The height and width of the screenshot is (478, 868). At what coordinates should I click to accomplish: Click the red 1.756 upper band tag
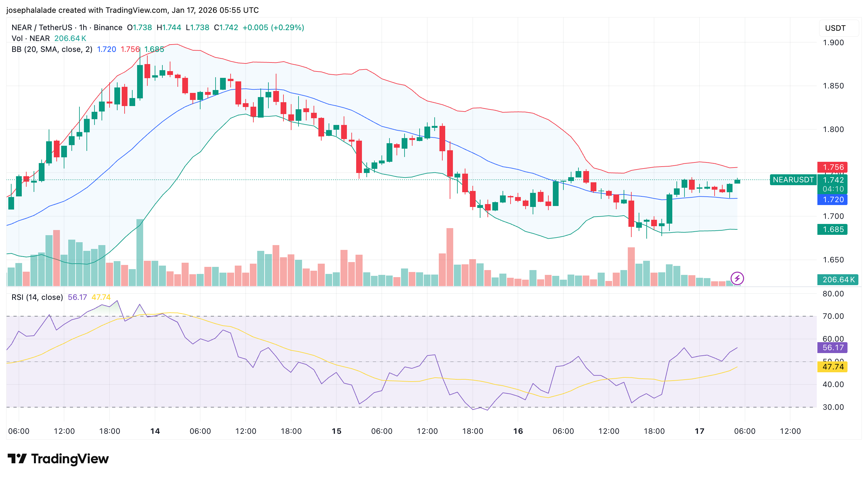coord(832,167)
